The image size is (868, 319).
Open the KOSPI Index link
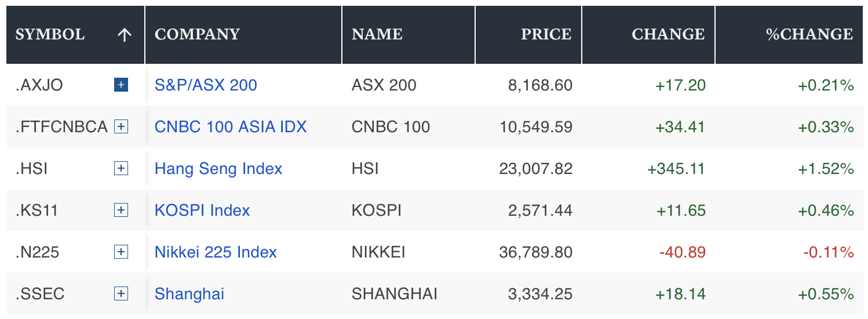202,210
